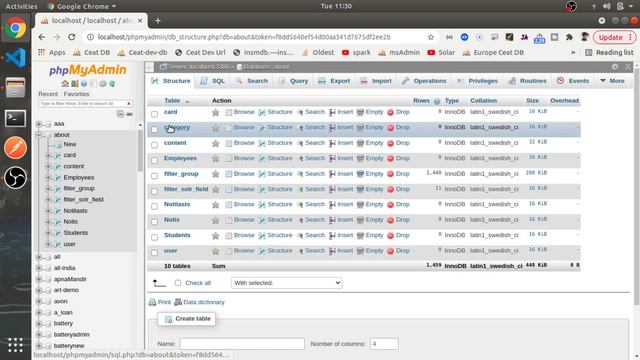640x360 pixels.
Task: Open the More tab dropdown
Action: [x=612, y=81]
